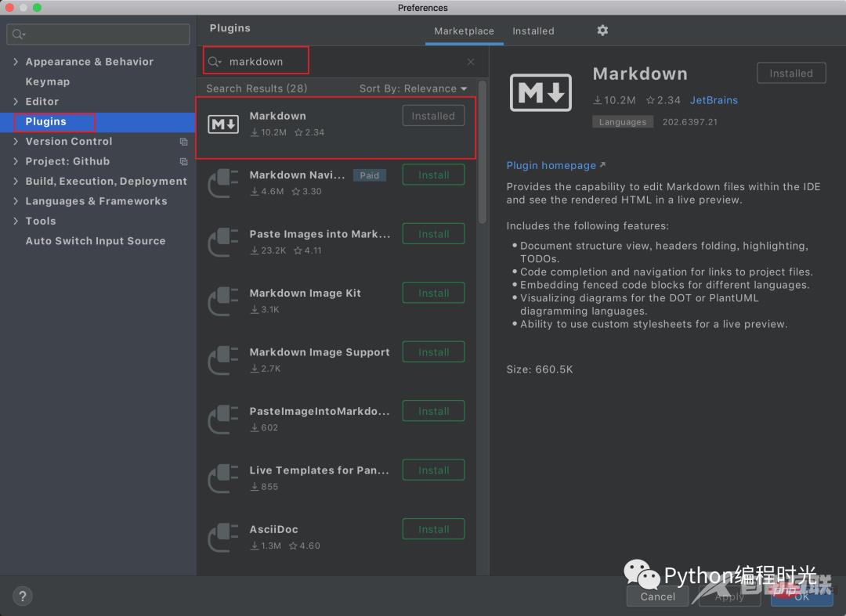Open the Plugin homepage link
846x616 pixels.
(551, 165)
